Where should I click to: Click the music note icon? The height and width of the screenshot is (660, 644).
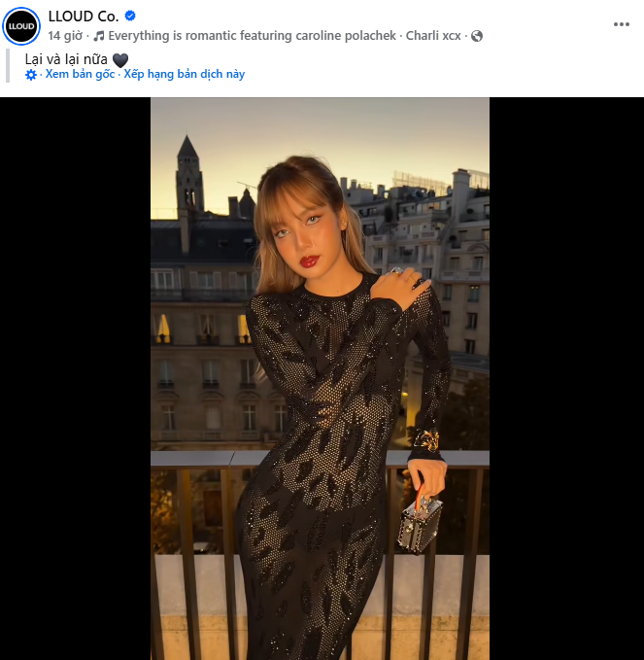[x=99, y=36]
